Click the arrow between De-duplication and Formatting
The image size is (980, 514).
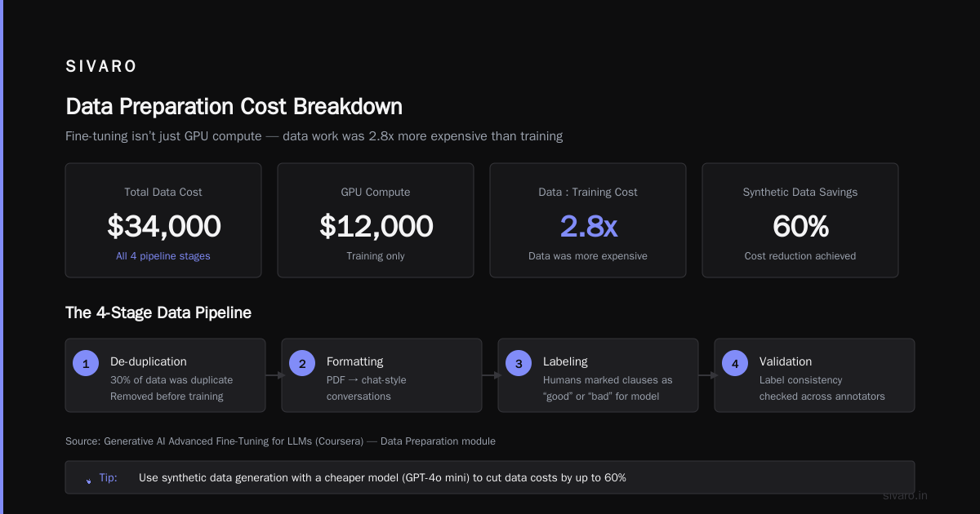pyautogui.click(x=274, y=375)
